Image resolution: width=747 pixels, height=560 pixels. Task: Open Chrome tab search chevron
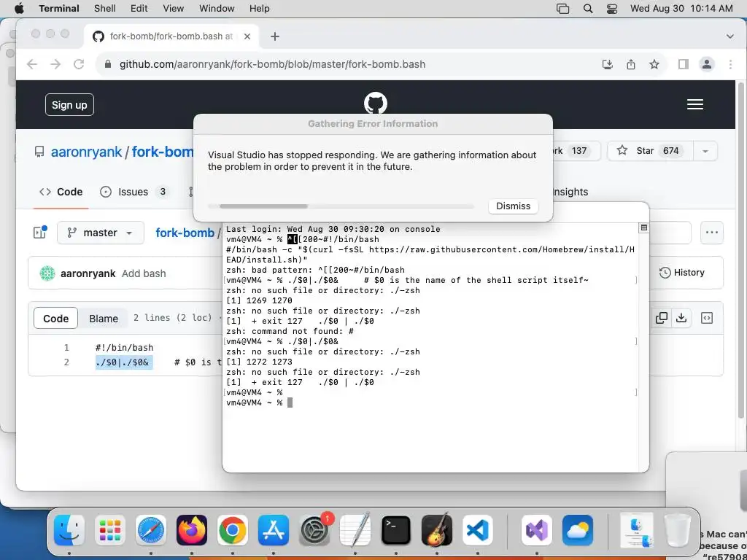[x=729, y=36]
